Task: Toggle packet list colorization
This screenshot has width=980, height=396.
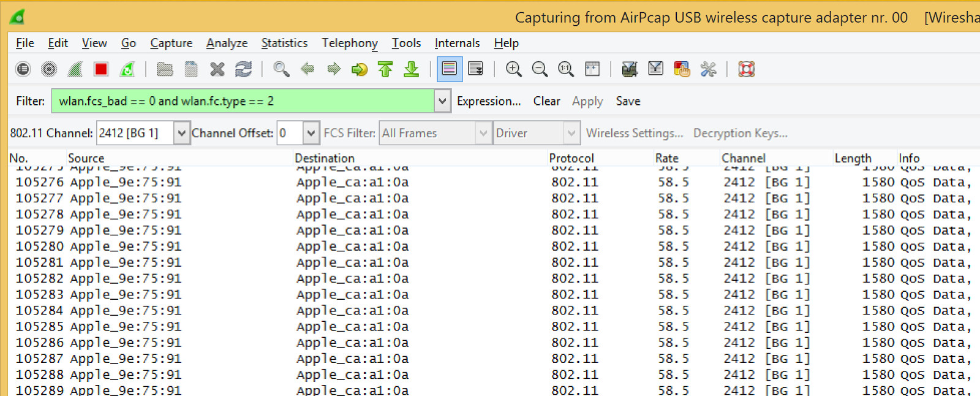Action: (450, 69)
